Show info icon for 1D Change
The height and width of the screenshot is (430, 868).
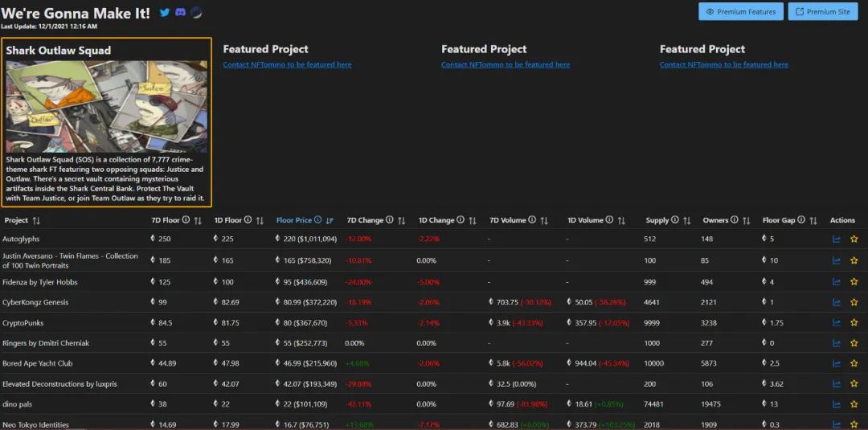pyautogui.click(x=461, y=220)
